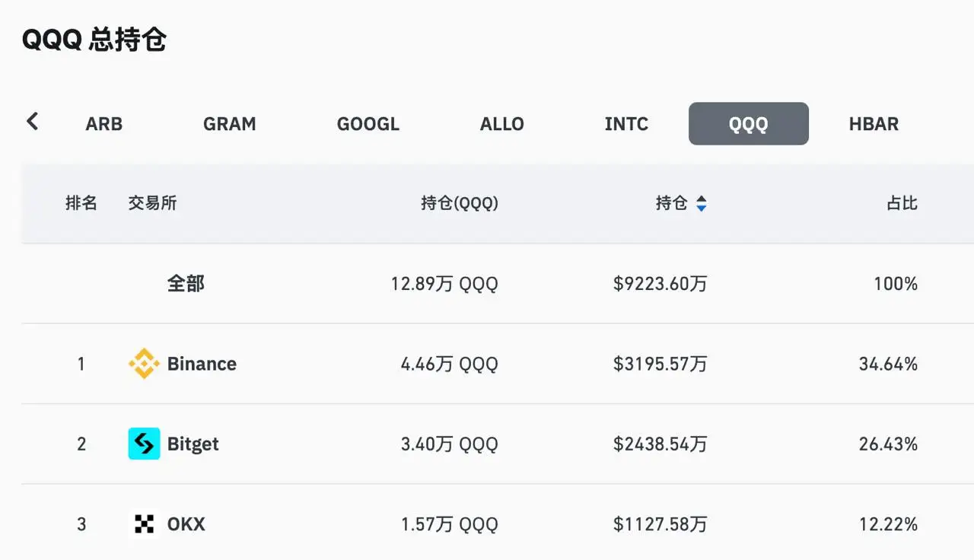Select the INTC tab
Viewport: 974px width, 560px height.
[x=626, y=124]
